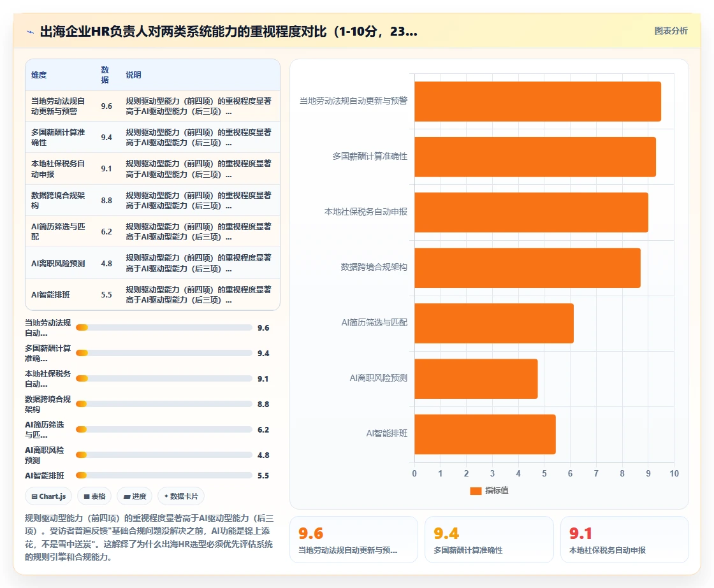Click the 5.5 value in the table
This screenshot has width=714, height=588.
pyautogui.click(x=106, y=294)
